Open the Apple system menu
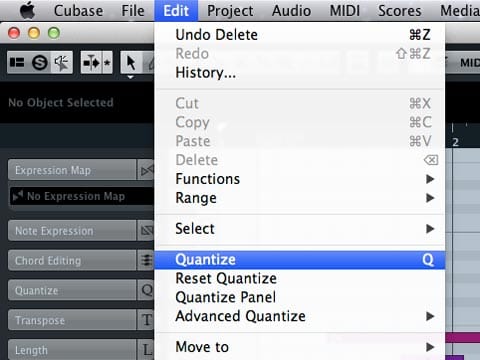 [x=27, y=10]
